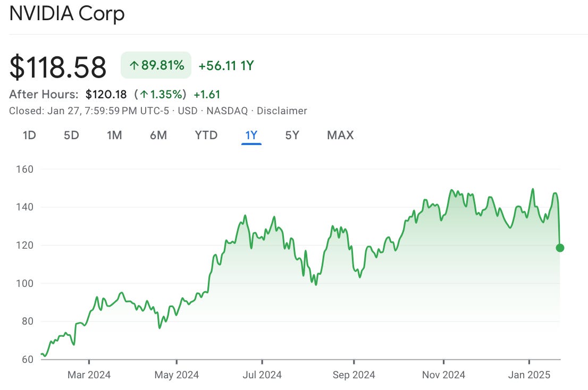Click the after hours price $120.18
The width and height of the screenshot is (588, 390).
point(106,95)
